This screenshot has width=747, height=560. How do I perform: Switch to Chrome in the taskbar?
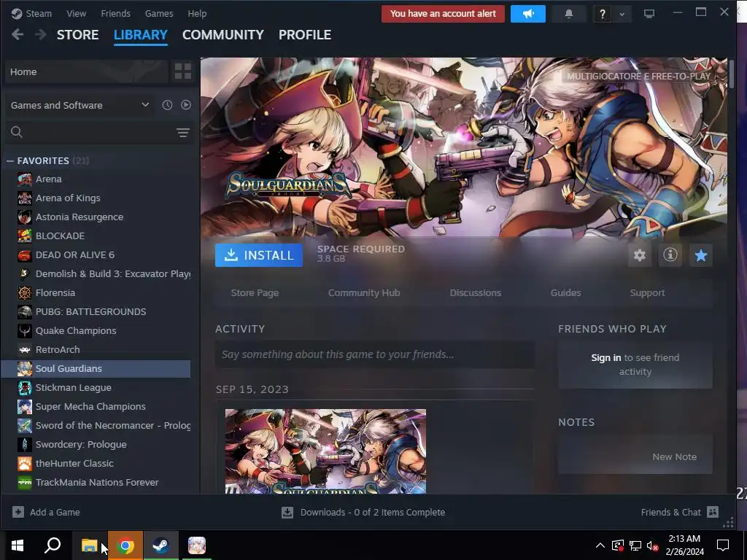click(125, 545)
